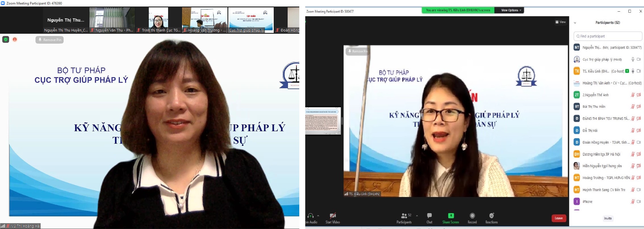The height and width of the screenshot is (229, 644).
Task: Toggle Participants panel from bottom toolbar
Action: coord(404,218)
